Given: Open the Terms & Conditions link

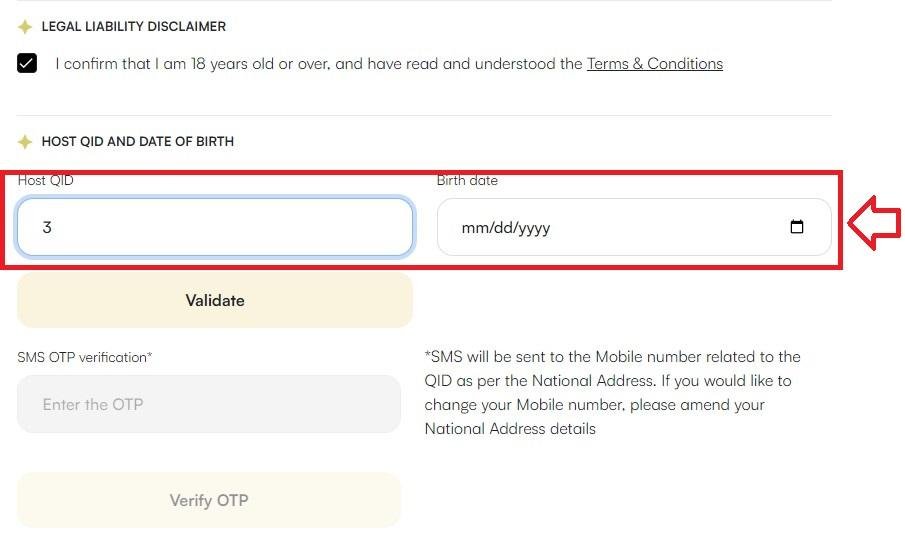Looking at the screenshot, I should tap(655, 64).
